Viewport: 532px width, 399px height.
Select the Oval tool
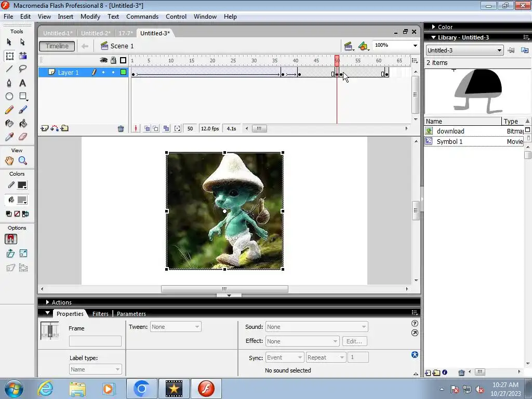[9, 96]
